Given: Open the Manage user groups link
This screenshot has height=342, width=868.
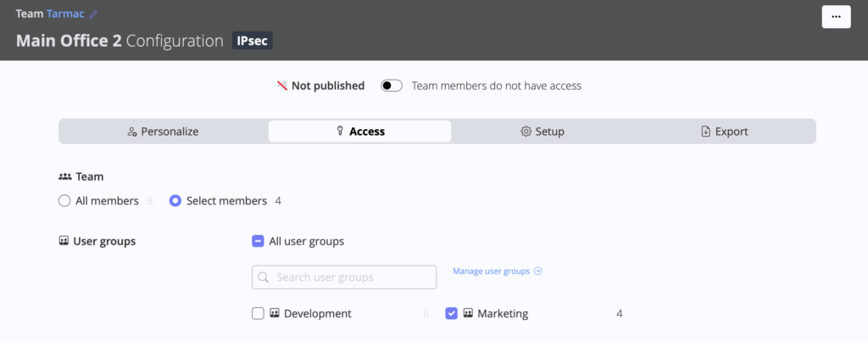Looking at the screenshot, I should 497,272.
